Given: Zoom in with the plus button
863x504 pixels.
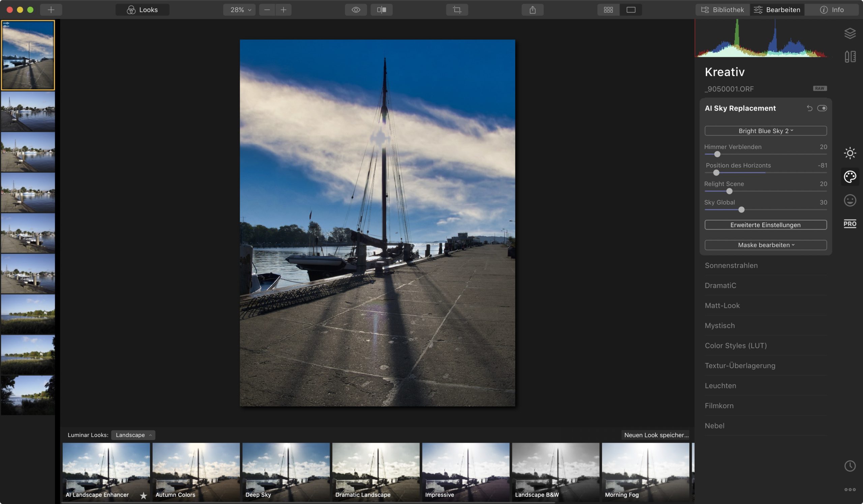Looking at the screenshot, I should [x=284, y=9].
